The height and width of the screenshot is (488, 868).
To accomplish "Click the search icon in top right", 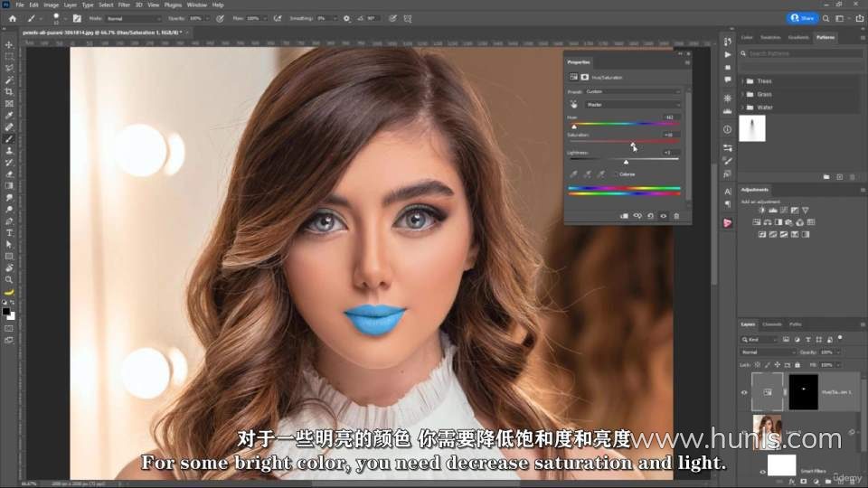I will point(826,18).
